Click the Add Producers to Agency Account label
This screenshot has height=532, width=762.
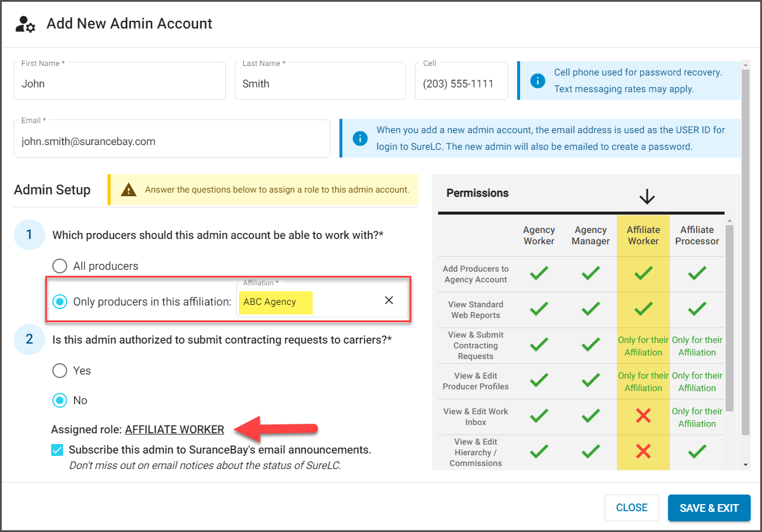tap(476, 274)
